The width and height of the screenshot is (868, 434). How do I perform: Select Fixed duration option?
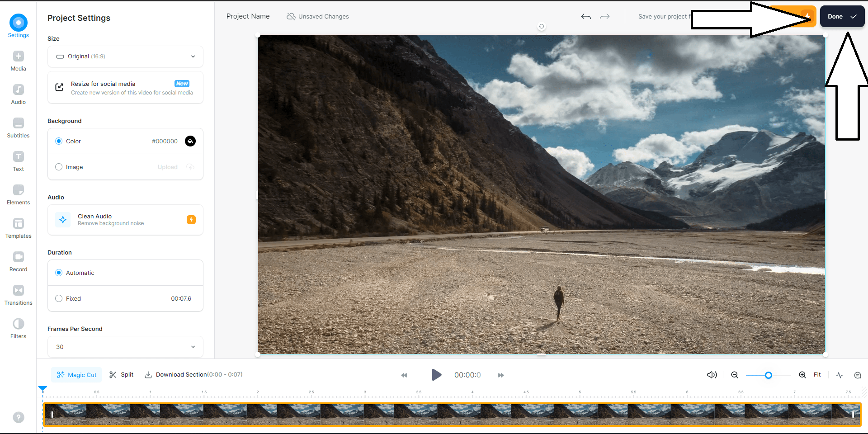coord(58,298)
